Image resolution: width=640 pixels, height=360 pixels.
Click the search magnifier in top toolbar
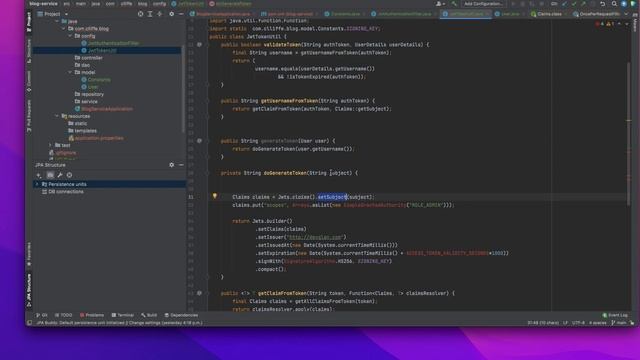(x=614, y=4)
